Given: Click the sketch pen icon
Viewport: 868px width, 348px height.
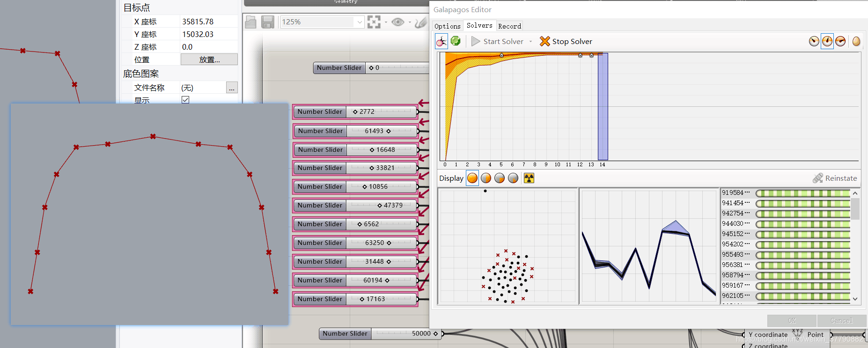Looking at the screenshot, I should coord(421,22).
